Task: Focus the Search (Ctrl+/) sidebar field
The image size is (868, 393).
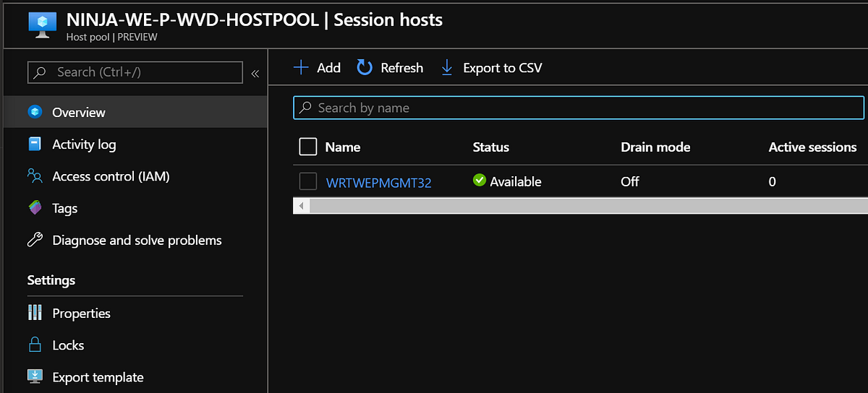Action: point(135,72)
